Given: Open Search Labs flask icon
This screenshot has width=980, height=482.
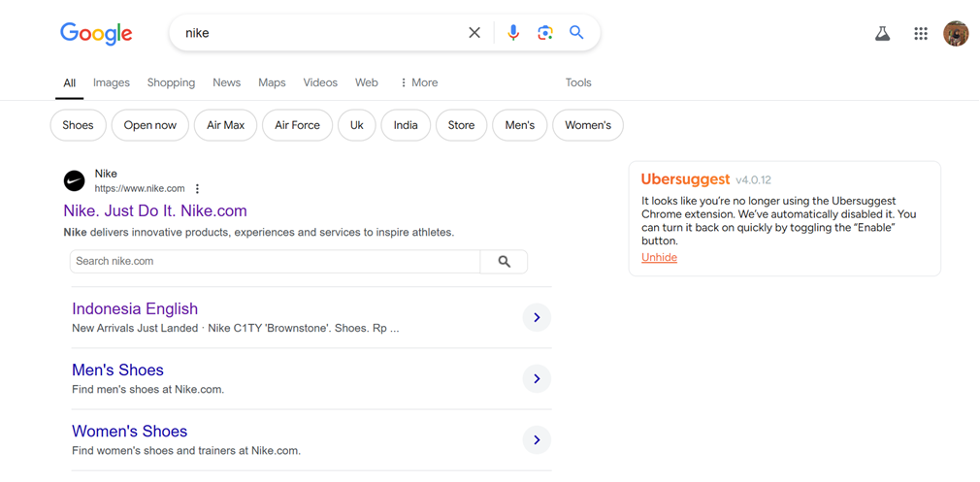Looking at the screenshot, I should [882, 34].
